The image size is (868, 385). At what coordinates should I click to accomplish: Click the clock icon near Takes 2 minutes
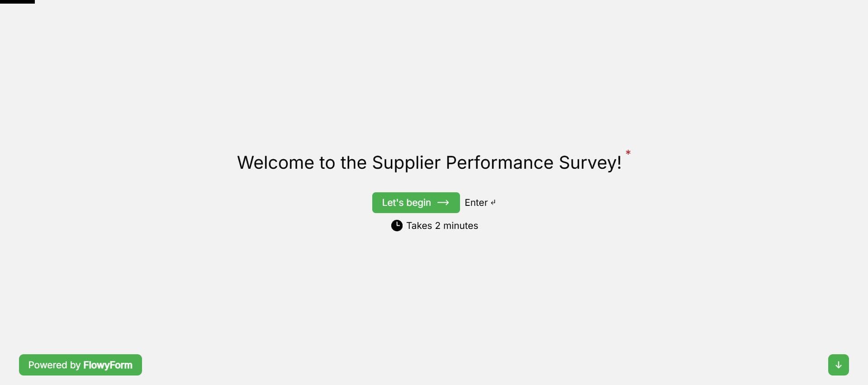(397, 225)
